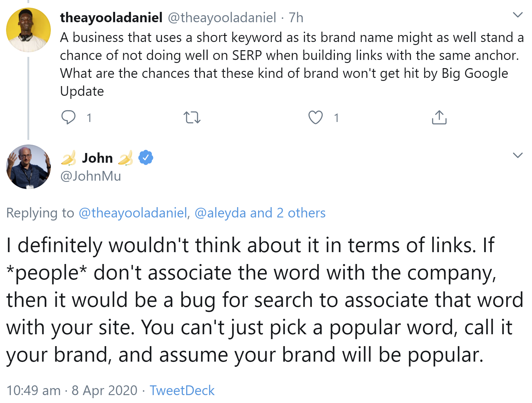Click the share icon on first tweet
Image resolution: width=532 pixels, height=403 pixels.
pos(439,117)
